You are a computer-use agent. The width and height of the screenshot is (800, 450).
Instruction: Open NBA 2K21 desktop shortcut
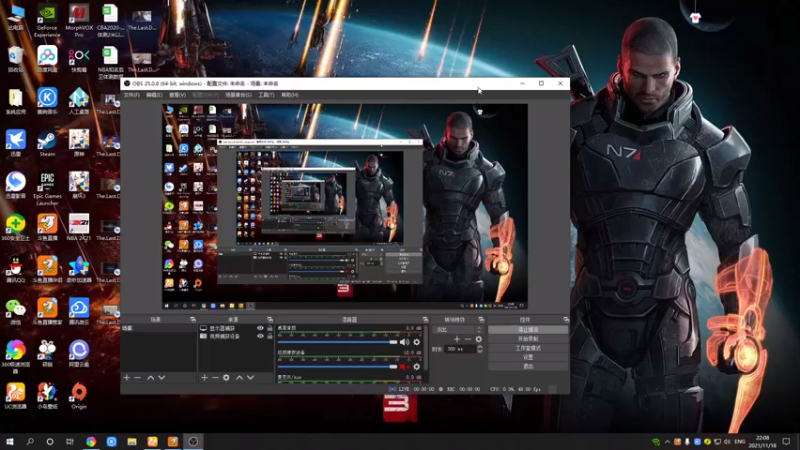click(x=79, y=228)
